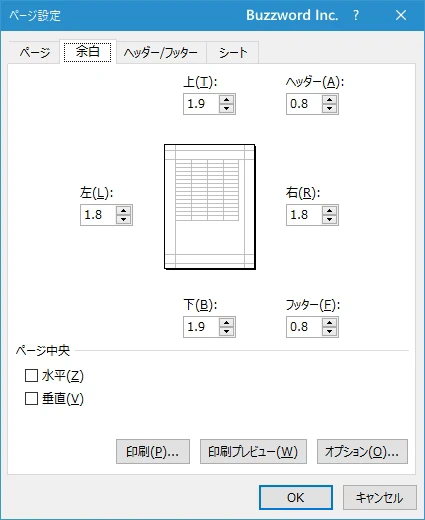Decrease the フッター(F) margin value
The width and height of the screenshot is (425, 520).
coord(330,331)
